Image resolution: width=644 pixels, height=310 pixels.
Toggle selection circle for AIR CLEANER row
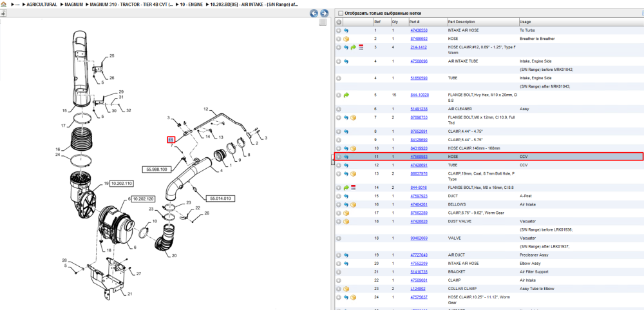click(x=339, y=110)
